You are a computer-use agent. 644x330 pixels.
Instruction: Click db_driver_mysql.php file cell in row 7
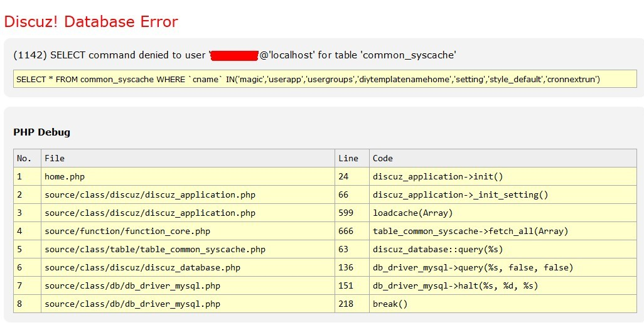(188, 285)
